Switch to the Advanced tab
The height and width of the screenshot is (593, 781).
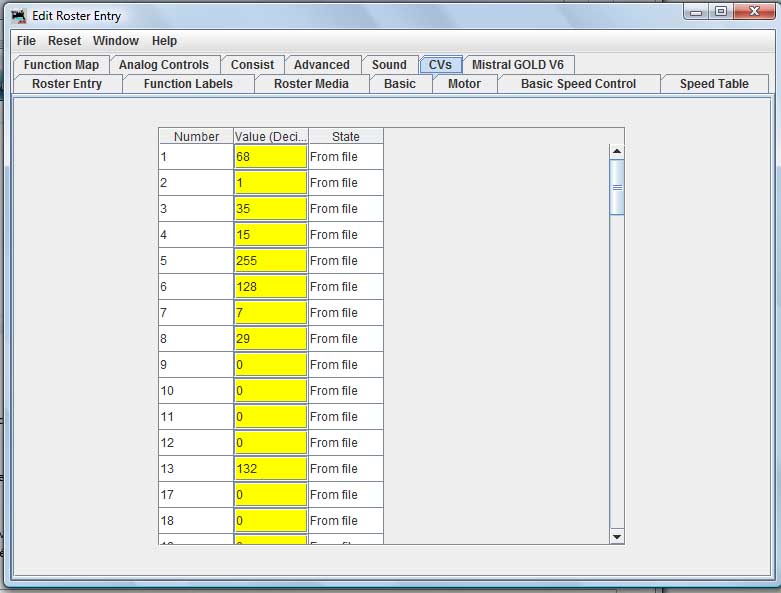tap(322, 65)
